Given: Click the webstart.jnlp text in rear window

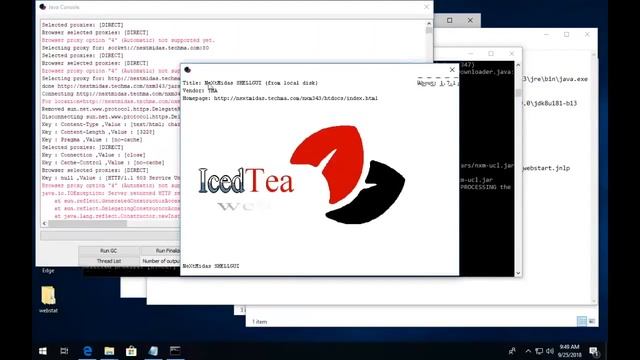Looking at the screenshot, I should pos(547,168).
